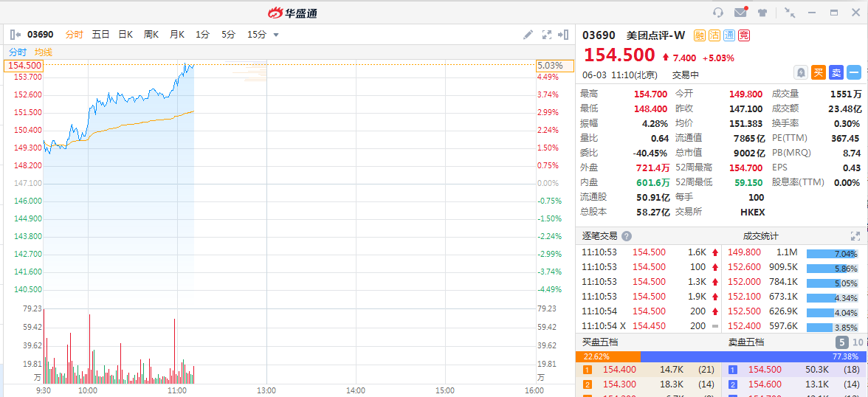The height and width of the screenshot is (397, 868).
Task: Select the 1分 one-minute chart tab
Action: (202, 35)
